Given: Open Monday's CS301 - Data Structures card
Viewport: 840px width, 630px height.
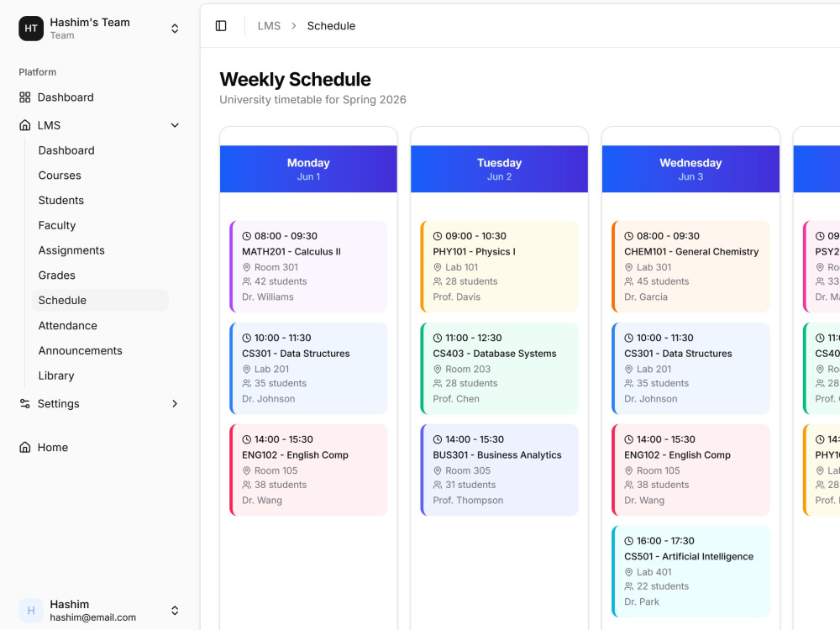Looking at the screenshot, I should (308, 368).
